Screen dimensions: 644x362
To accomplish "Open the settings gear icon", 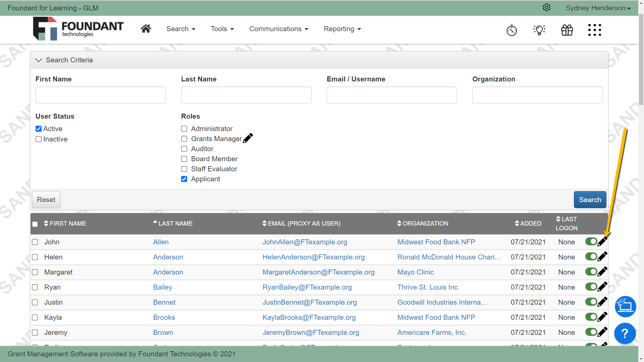I will 547,8.
